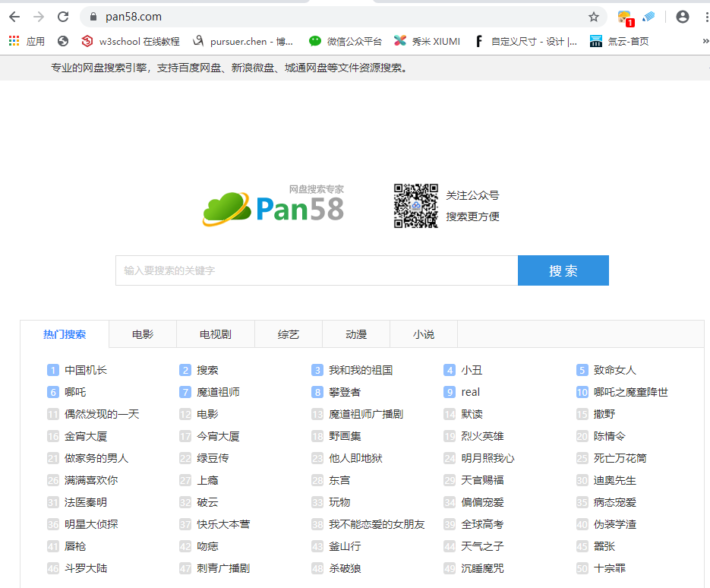Screen dimensions: 710x588
Task: Open hot search 十宗罪
Action: 609,568
